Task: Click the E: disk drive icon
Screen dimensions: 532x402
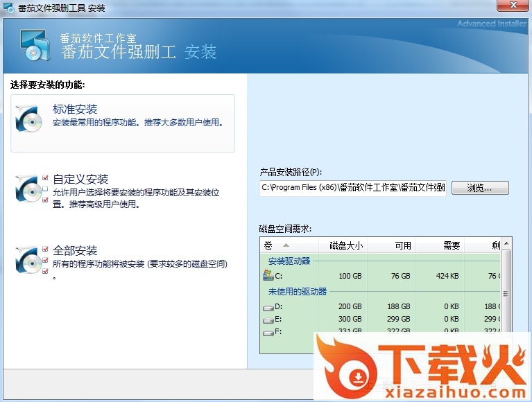Action: (268, 320)
